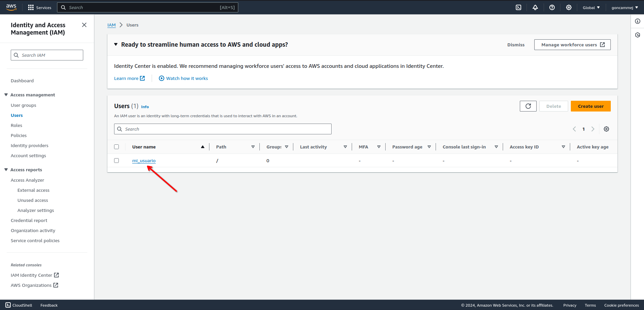Open CloudShell from the top navigation bar

click(x=518, y=7)
